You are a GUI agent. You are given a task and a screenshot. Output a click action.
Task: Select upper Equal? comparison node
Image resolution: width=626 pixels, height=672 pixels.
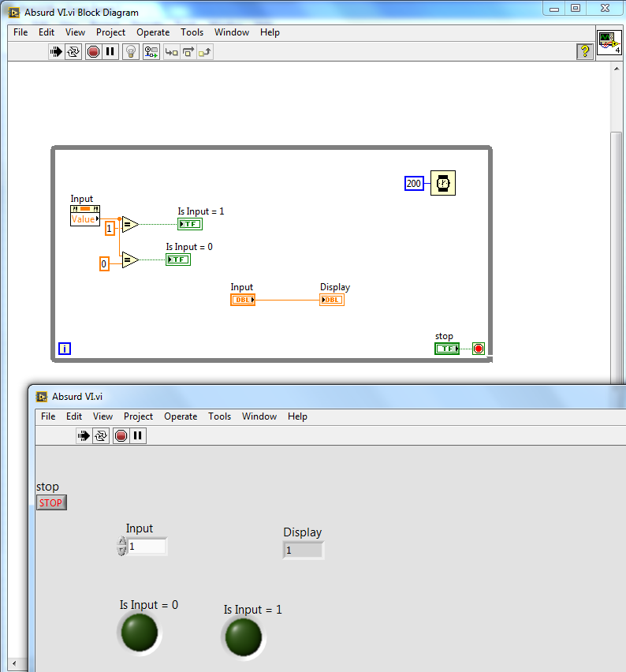pyautogui.click(x=130, y=224)
